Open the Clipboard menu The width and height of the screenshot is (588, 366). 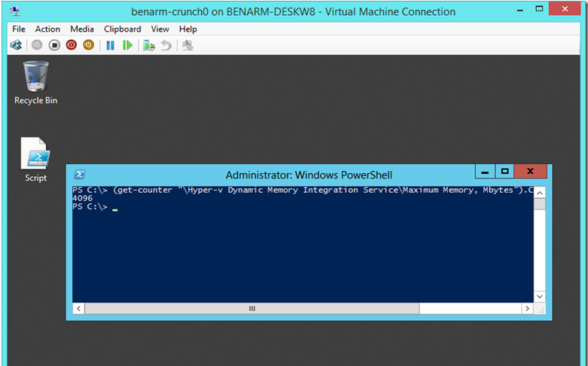click(x=122, y=29)
